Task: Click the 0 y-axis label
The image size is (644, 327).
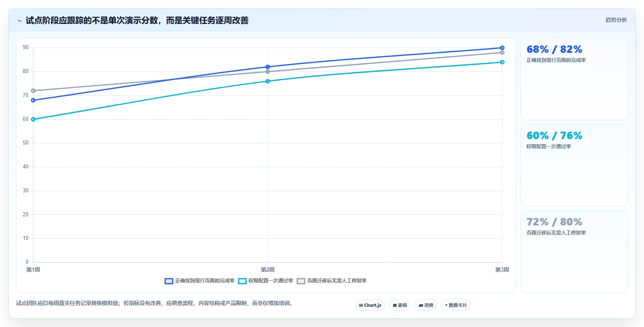Action: click(27, 262)
